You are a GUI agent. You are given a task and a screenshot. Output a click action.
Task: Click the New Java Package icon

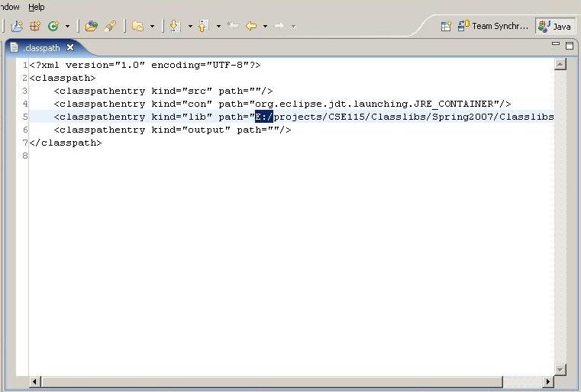pos(34,26)
